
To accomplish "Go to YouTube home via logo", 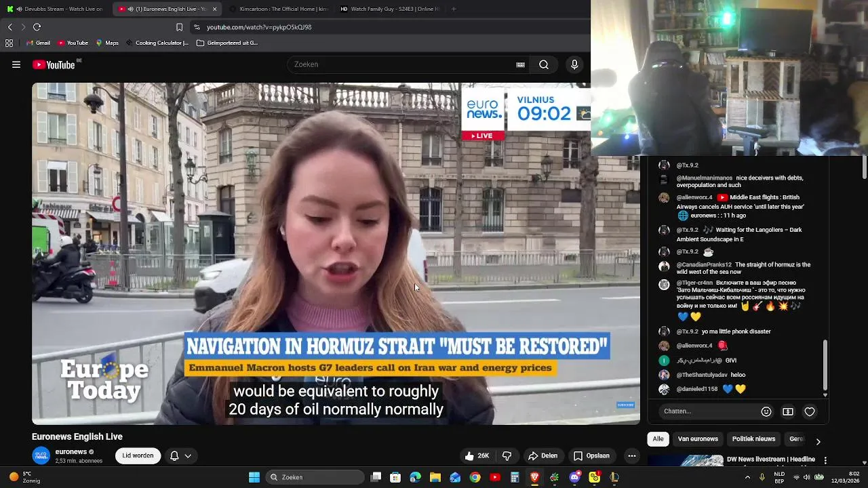I will coord(56,64).
